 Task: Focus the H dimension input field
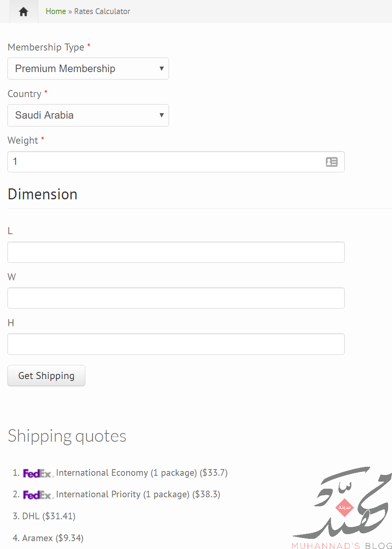(x=176, y=344)
